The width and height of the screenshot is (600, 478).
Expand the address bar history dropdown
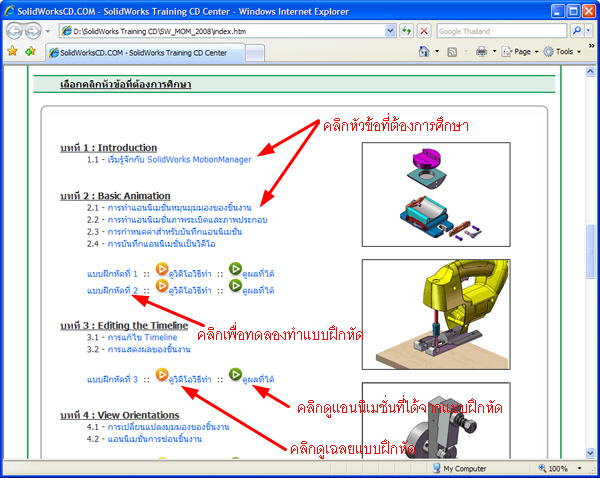click(390, 31)
